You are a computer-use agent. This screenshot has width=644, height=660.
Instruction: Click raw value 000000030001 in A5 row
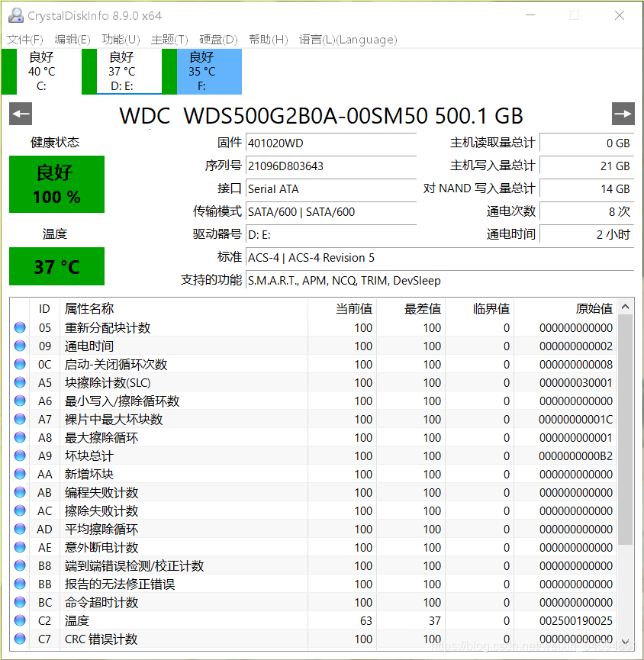point(576,382)
